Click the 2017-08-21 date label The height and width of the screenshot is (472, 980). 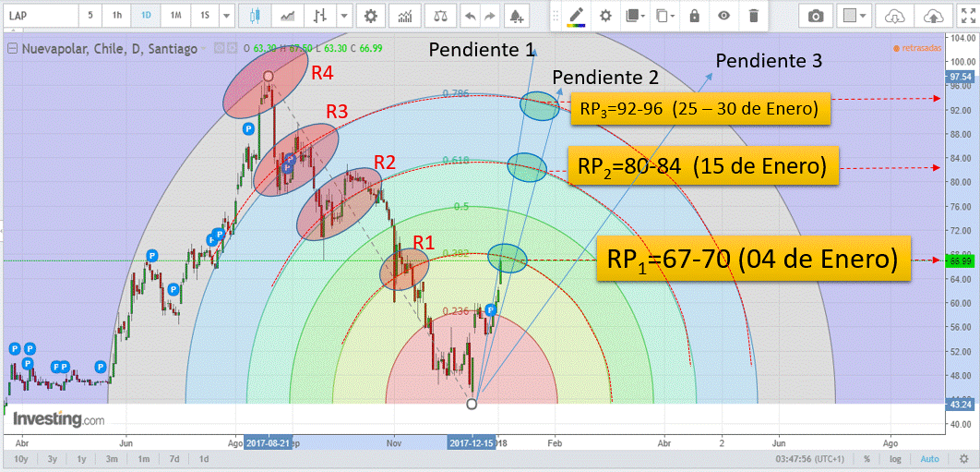click(x=268, y=442)
